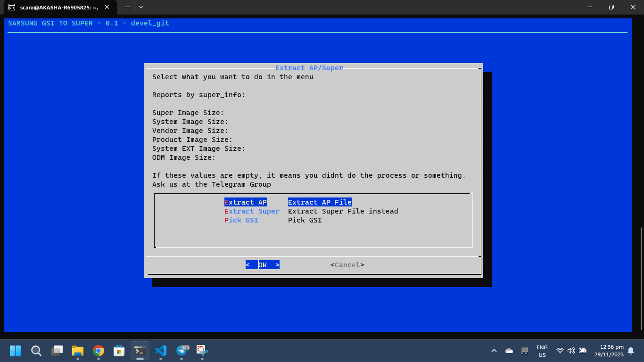Click the Cancel button in dialog

(x=347, y=265)
